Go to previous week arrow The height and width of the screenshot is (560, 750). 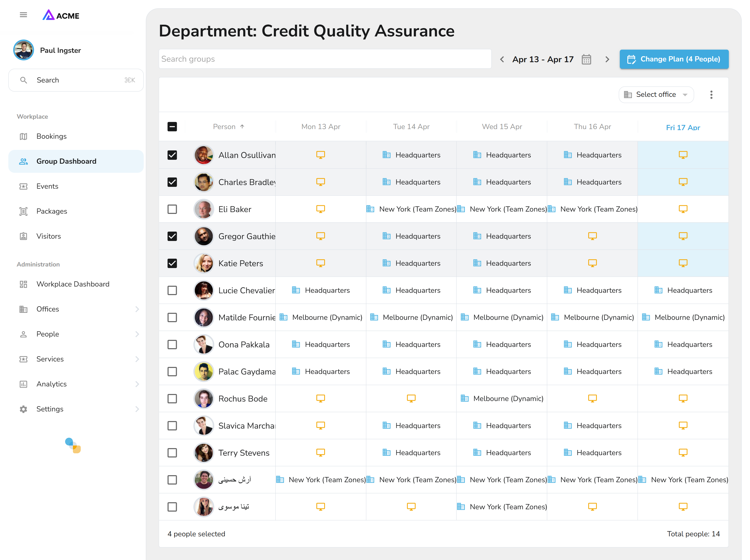point(502,59)
